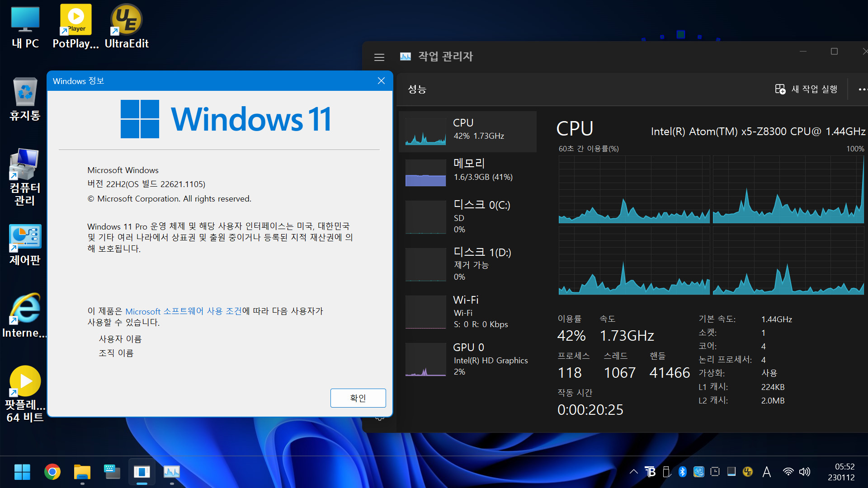Click the Task Manager app icon in title bar
This screenshot has height=488, width=868.
tap(406, 56)
